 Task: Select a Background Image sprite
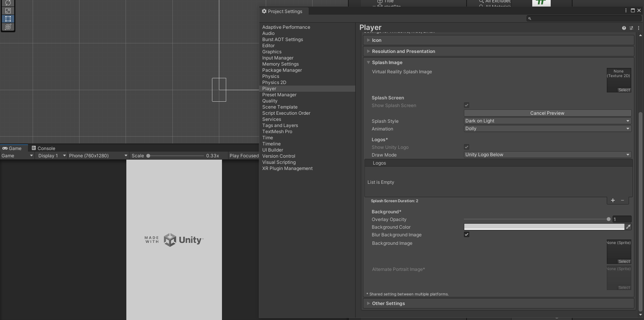coord(624,262)
